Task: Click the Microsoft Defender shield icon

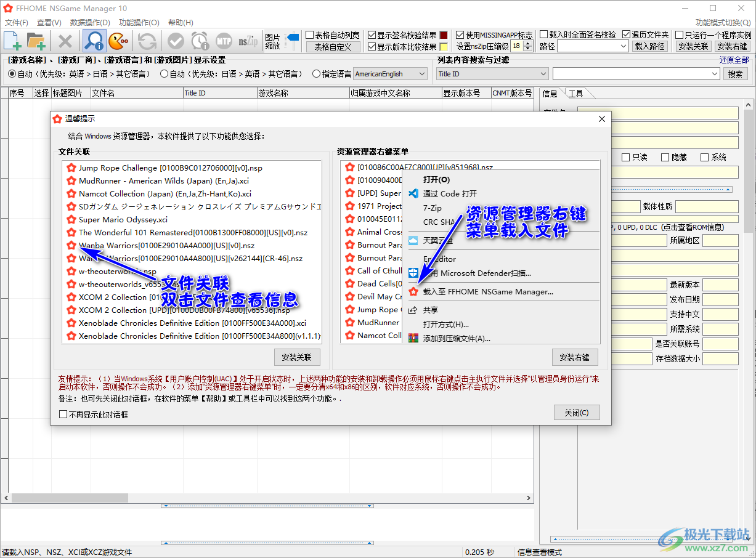Action: (x=413, y=272)
